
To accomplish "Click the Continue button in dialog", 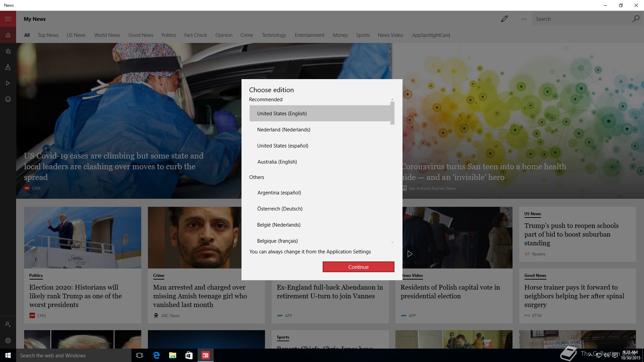I will pos(358,267).
